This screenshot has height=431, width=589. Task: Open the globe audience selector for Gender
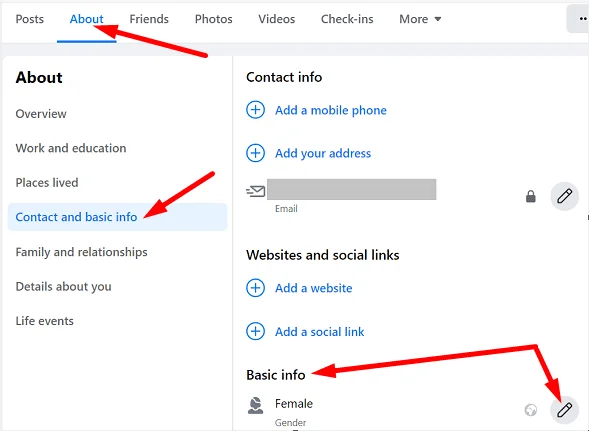point(530,410)
